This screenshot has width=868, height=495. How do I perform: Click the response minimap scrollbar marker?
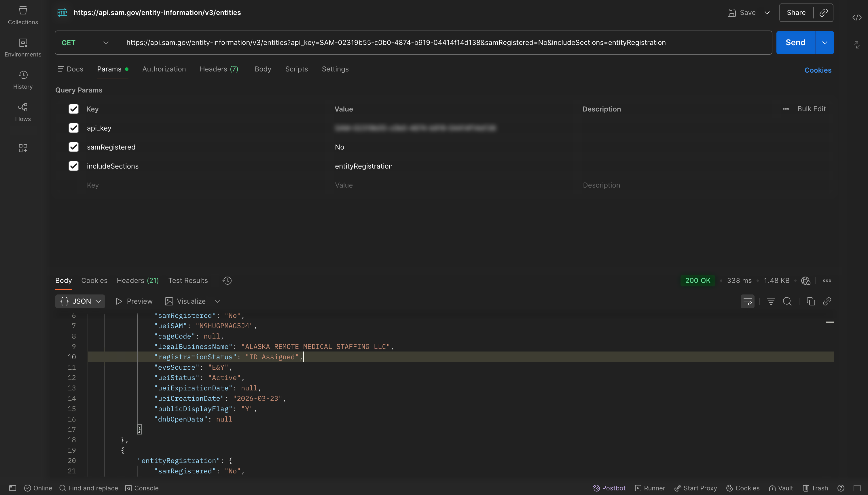[830, 322]
